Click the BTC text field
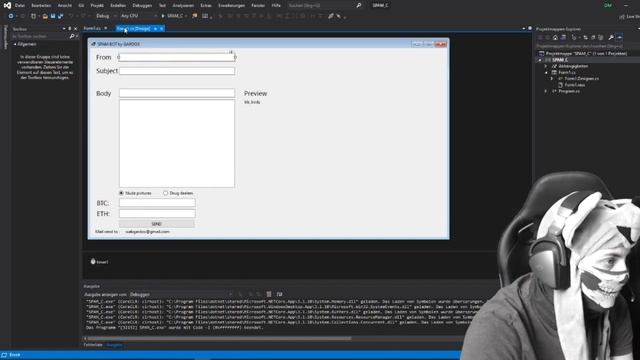The width and height of the screenshot is (640, 360). [157, 203]
